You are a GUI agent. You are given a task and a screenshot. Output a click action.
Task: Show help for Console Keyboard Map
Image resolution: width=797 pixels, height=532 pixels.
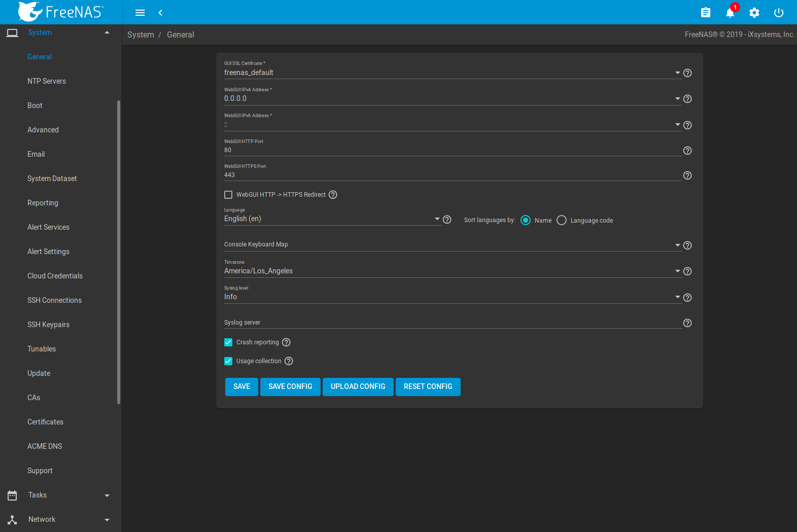coord(687,245)
